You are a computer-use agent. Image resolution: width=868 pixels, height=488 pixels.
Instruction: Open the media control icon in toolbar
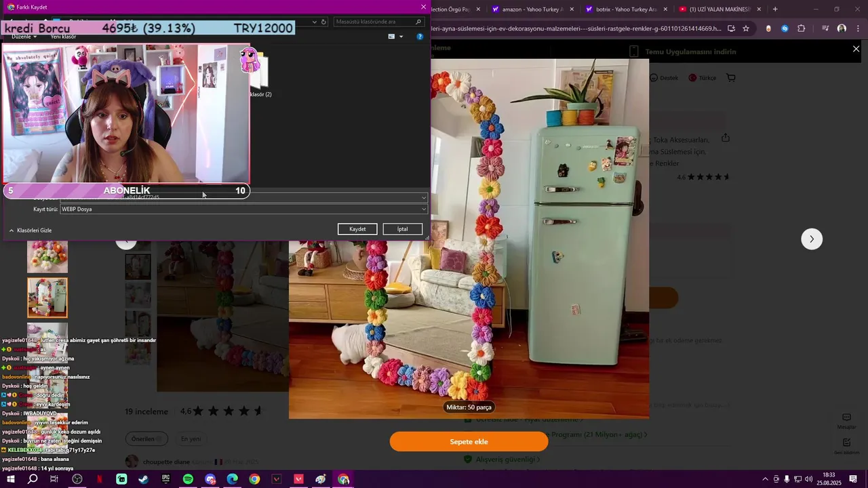825,28
